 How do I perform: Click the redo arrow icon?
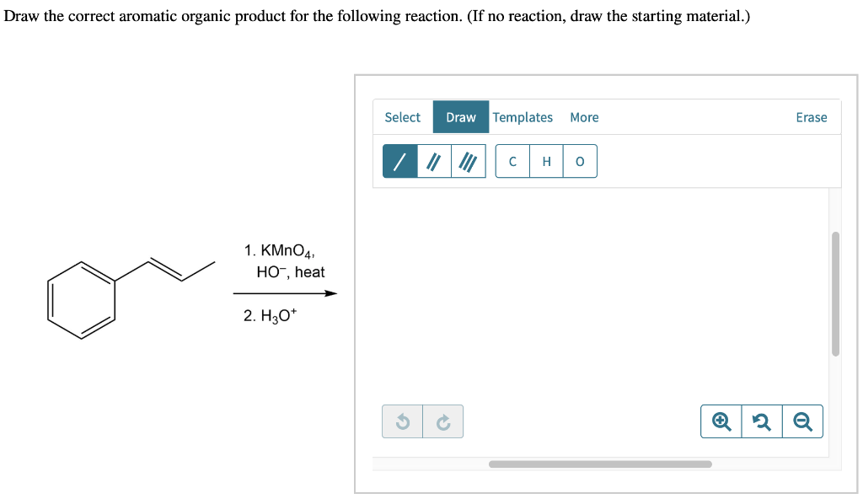443,421
